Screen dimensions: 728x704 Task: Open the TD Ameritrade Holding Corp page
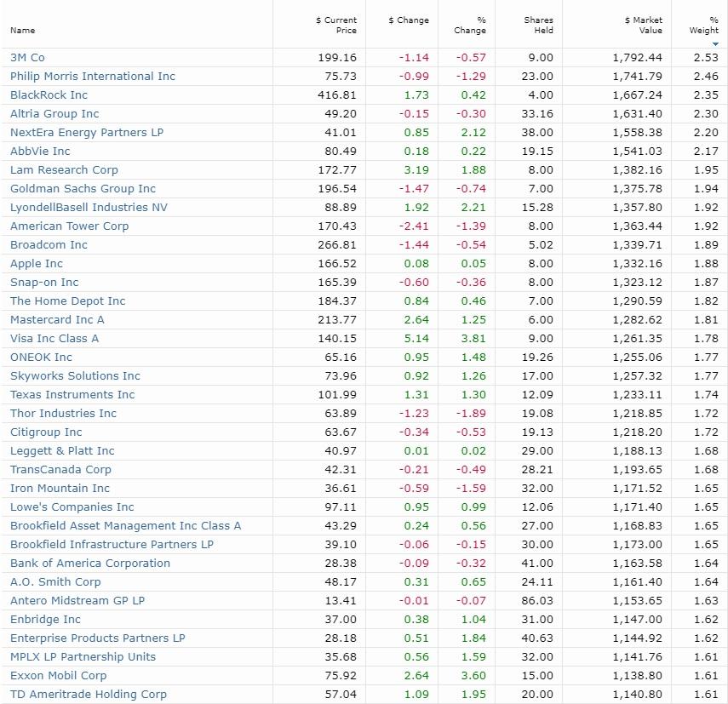[x=87, y=694]
